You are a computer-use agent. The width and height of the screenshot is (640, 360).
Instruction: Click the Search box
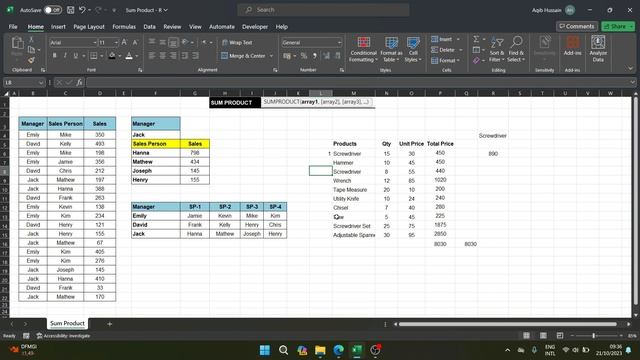323,10
